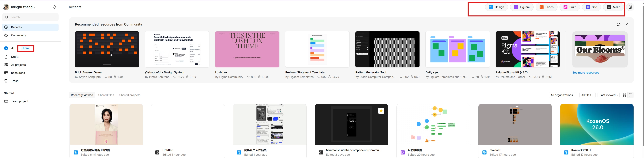Create a new Design file
The height and width of the screenshot is (158, 644).
click(496, 7)
